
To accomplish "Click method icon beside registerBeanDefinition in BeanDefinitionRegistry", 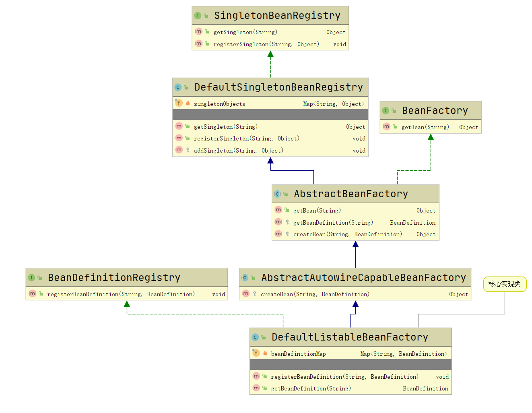I will click(33, 293).
